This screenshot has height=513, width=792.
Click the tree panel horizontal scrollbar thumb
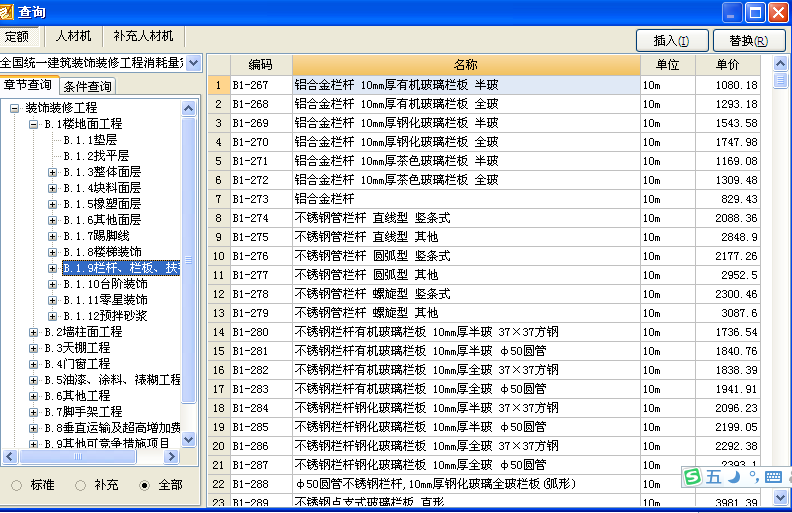point(78,457)
